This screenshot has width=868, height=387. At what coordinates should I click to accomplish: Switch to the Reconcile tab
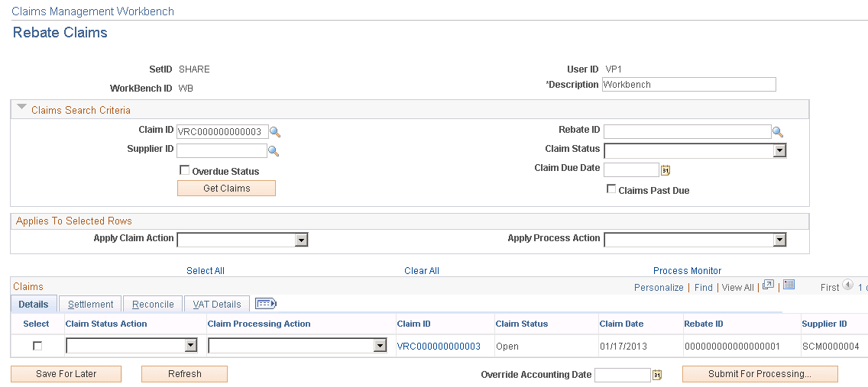tap(153, 304)
